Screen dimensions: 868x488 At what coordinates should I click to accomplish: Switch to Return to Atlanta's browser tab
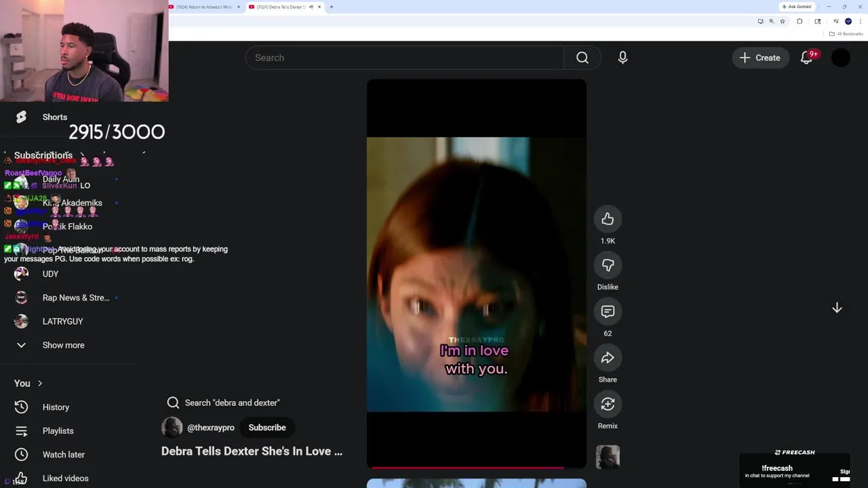pos(203,7)
